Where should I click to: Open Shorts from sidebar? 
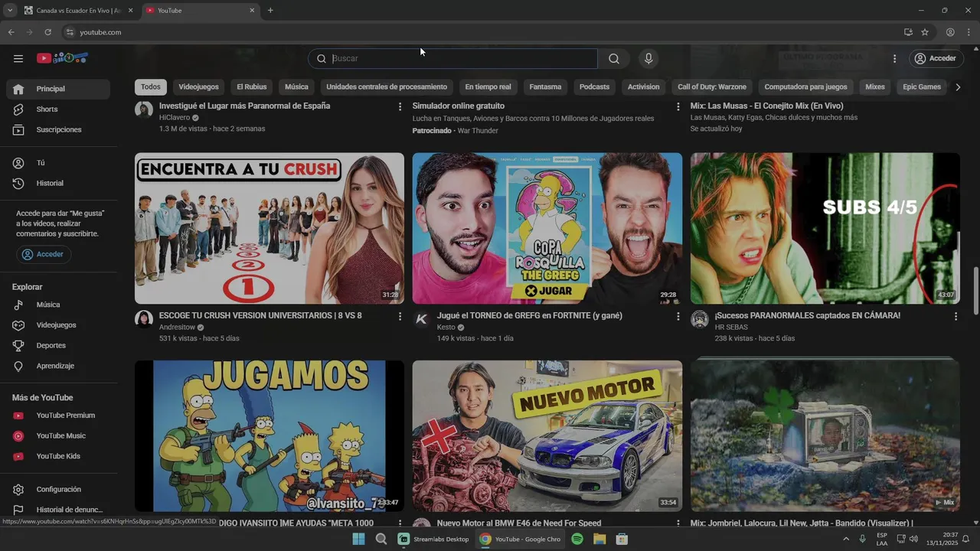pos(58,109)
